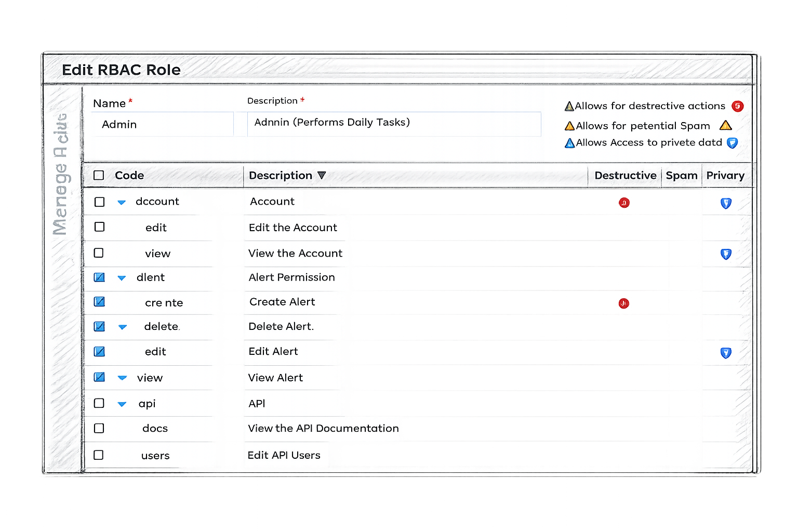Uncheck the Create Alert row checkbox
The width and height of the screenshot is (798, 532).
point(99,302)
